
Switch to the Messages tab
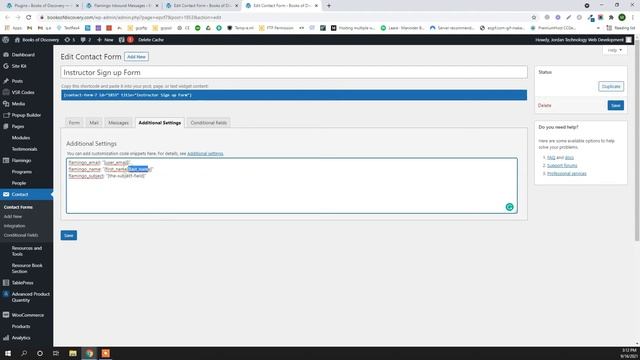118,123
